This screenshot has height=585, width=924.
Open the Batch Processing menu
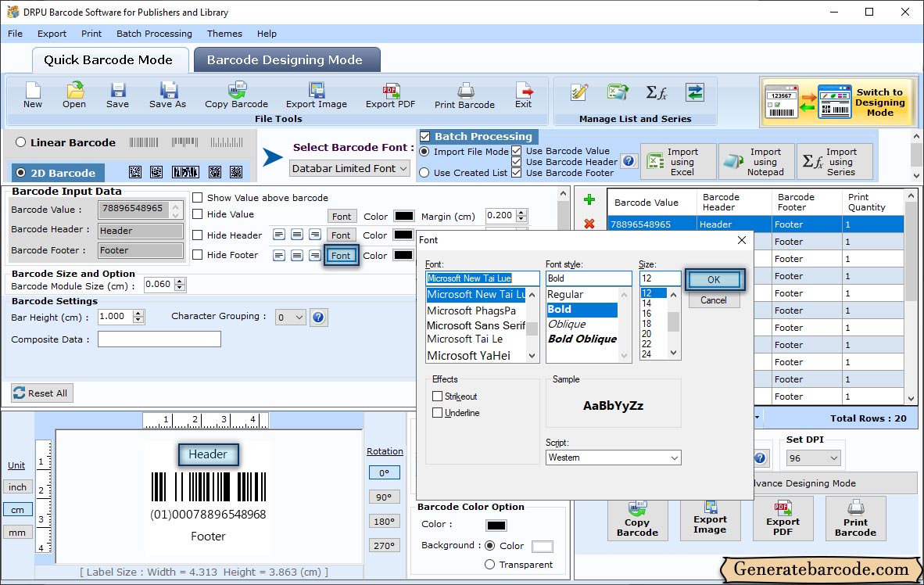coord(155,34)
